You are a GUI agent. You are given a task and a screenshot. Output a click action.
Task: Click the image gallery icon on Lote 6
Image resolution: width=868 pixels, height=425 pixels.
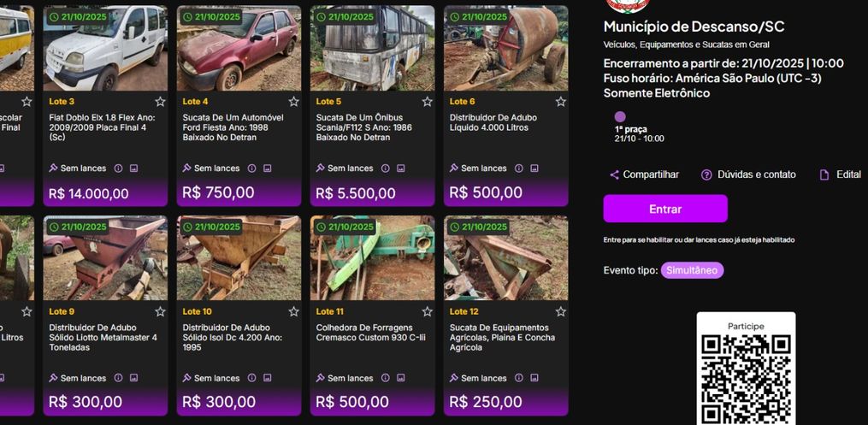[534, 168]
